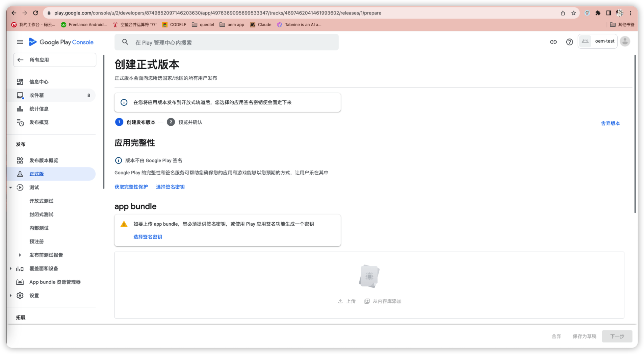
Task: Toggle browser side panel icon
Action: point(609,13)
